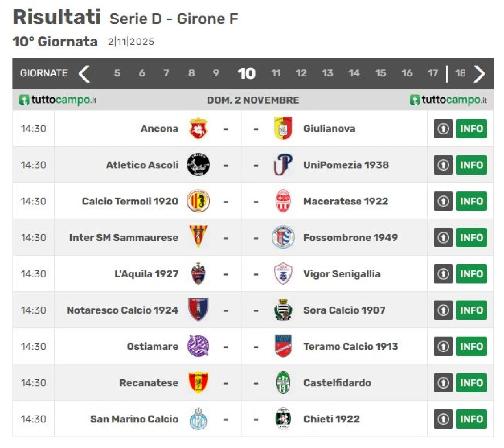Click the San Marino Calcio crest
This screenshot has height=448, width=504.
pyautogui.click(x=198, y=419)
